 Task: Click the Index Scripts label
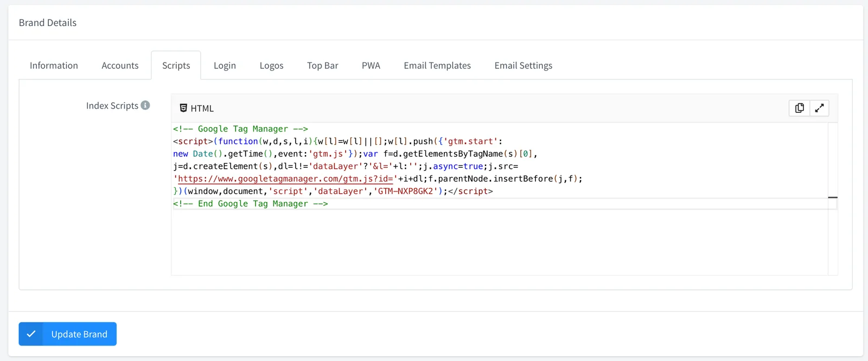click(x=112, y=105)
